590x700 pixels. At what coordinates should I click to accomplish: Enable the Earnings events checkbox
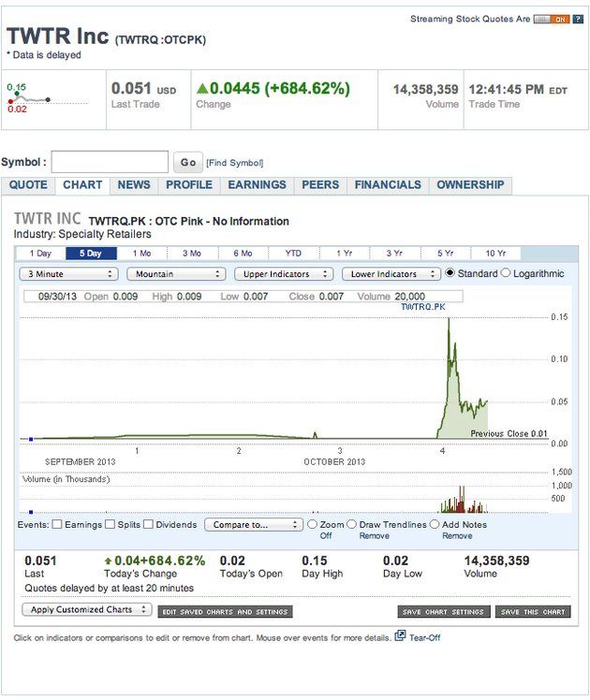[57, 524]
